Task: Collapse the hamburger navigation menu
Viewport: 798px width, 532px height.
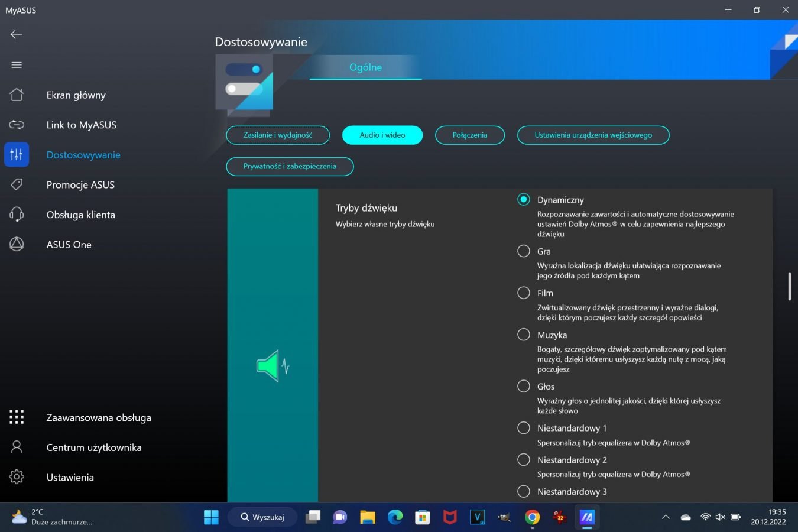Action: pyautogui.click(x=17, y=65)
